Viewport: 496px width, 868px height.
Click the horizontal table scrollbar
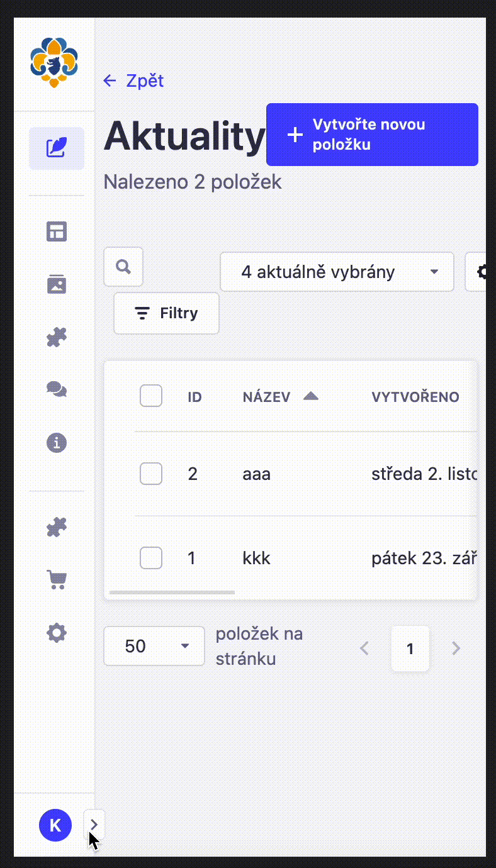pyautogui.click(x=172, y=593)
